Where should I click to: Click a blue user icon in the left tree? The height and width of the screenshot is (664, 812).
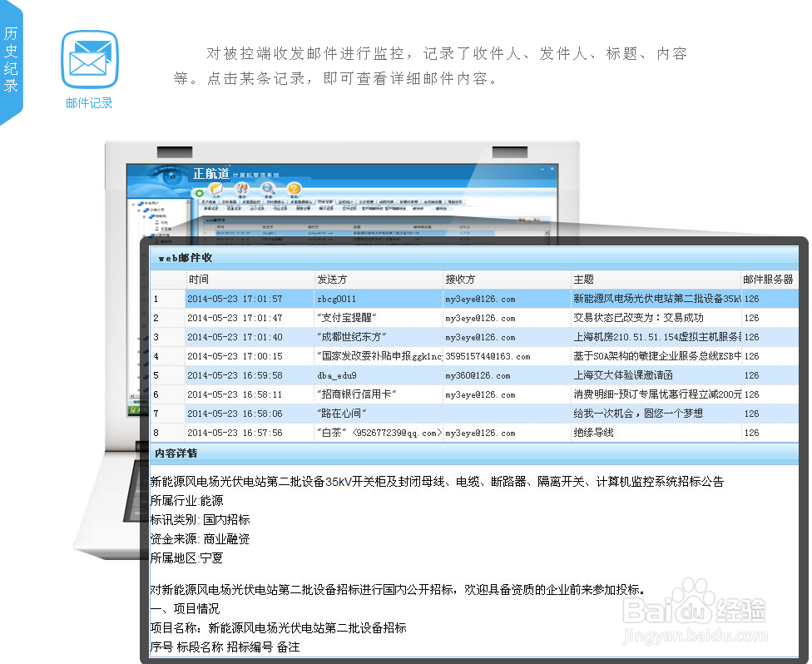pos(156,223)
